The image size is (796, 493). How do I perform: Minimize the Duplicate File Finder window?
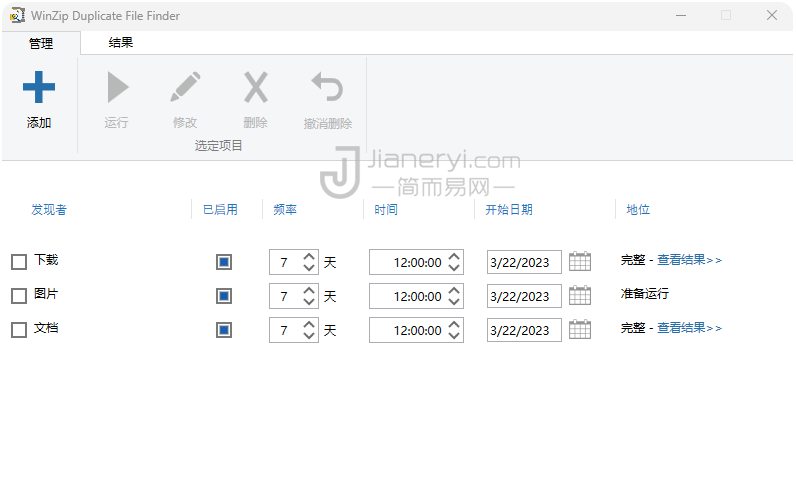pyautogui.click(x=681, y=15)
